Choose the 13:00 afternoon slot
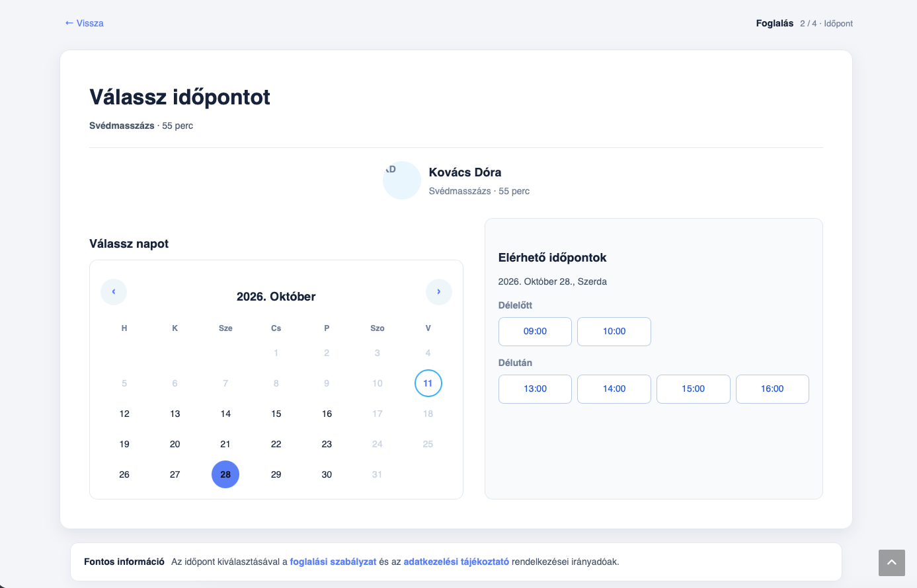Image resolution: width=917 pixels, height=588 pixels. tap(535, 389)
